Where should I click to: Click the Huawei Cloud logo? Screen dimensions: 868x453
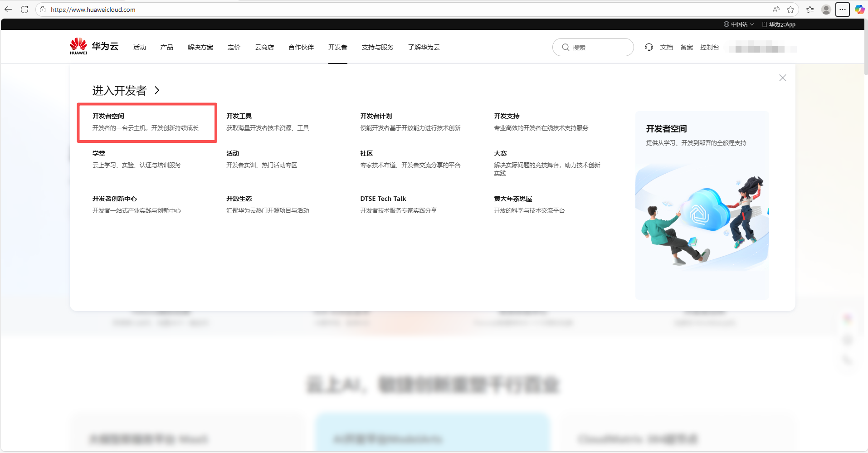click(94, 46)
